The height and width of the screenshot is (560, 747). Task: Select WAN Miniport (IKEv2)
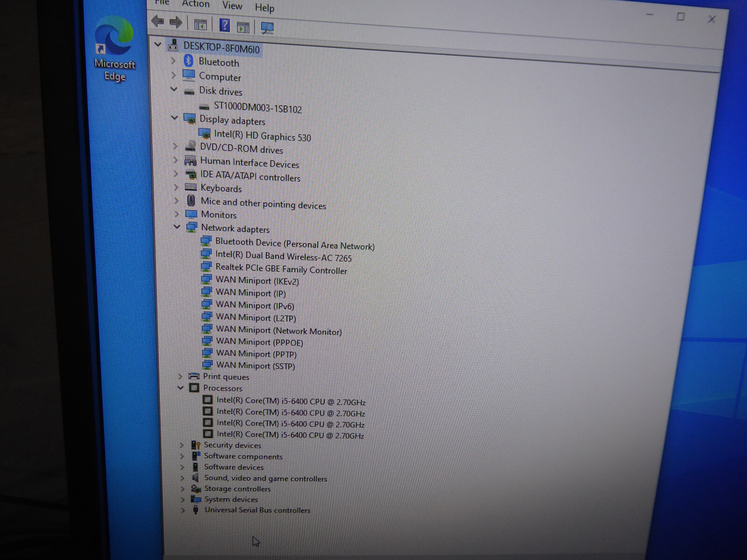[257, 280]
